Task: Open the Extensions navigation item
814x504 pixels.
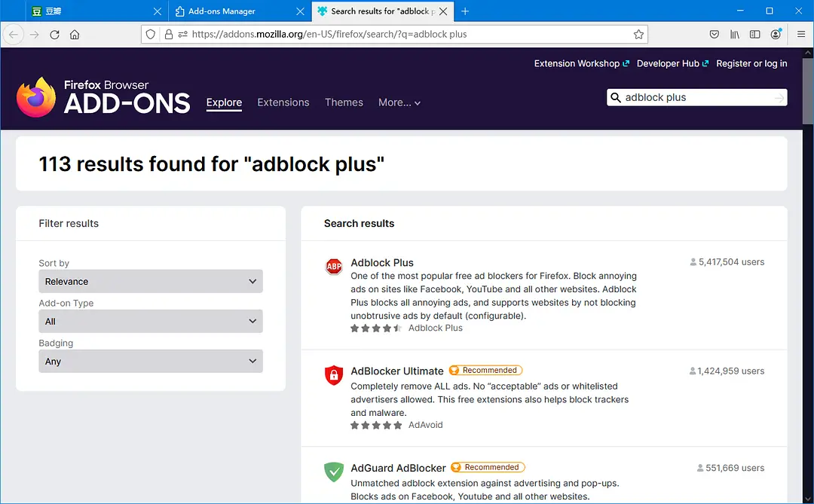Action: [x=283, y=102]
